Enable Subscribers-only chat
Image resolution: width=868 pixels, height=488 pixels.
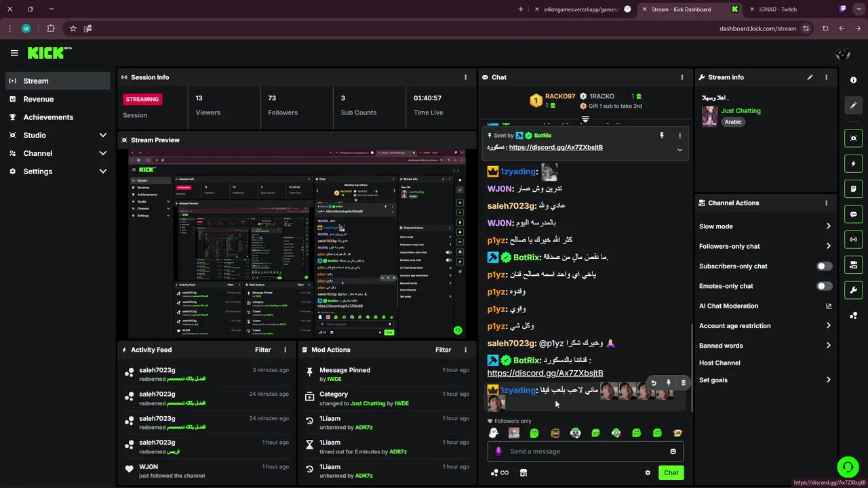(824, 266)
